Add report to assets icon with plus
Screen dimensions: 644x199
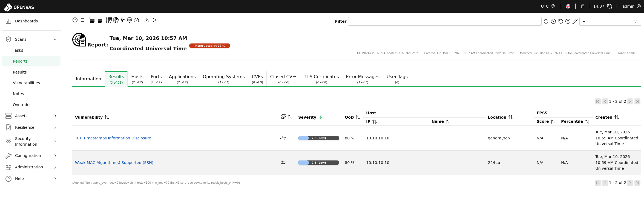[x=92, y=20]
